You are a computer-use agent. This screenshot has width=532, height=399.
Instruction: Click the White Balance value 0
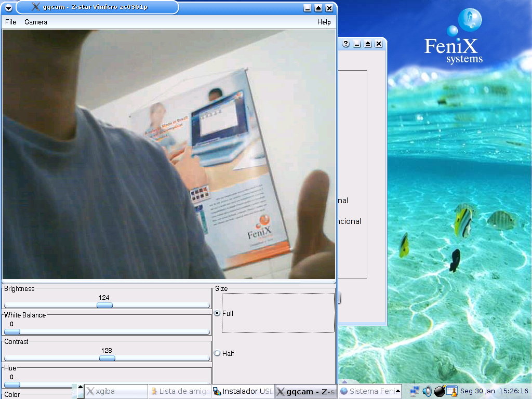[x=11, y=324]
